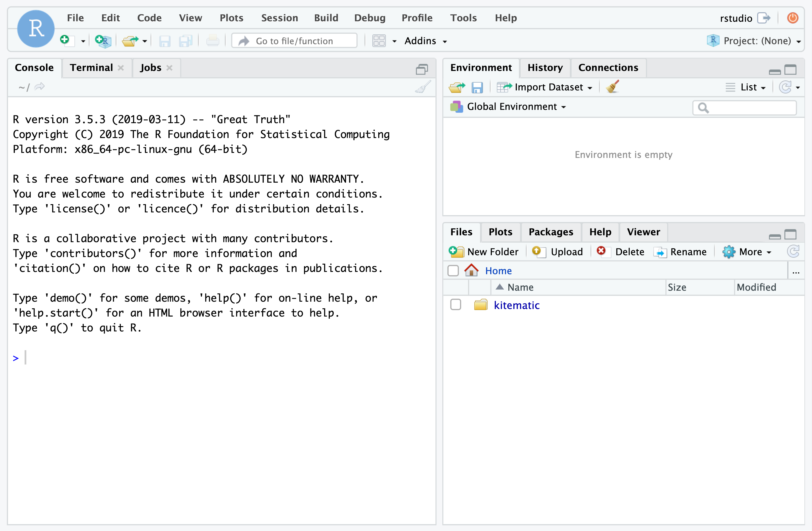This screenshot has width=812, height=531.
Task: Click the workspace panes grid icon
Action: pyautogui.click(x=379, y=41)
